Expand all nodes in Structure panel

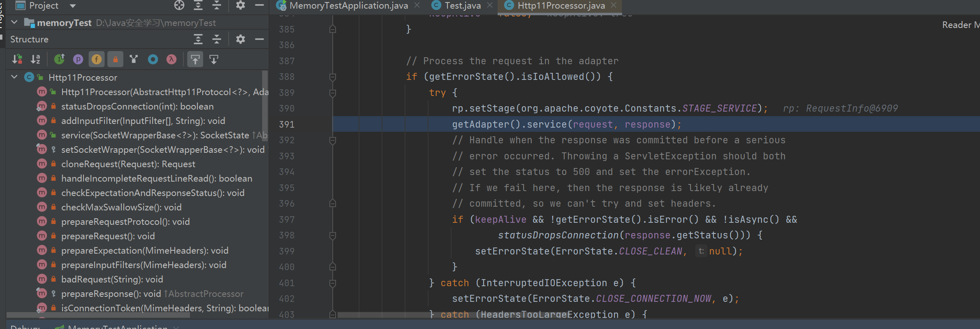click(x=198, y=39)
